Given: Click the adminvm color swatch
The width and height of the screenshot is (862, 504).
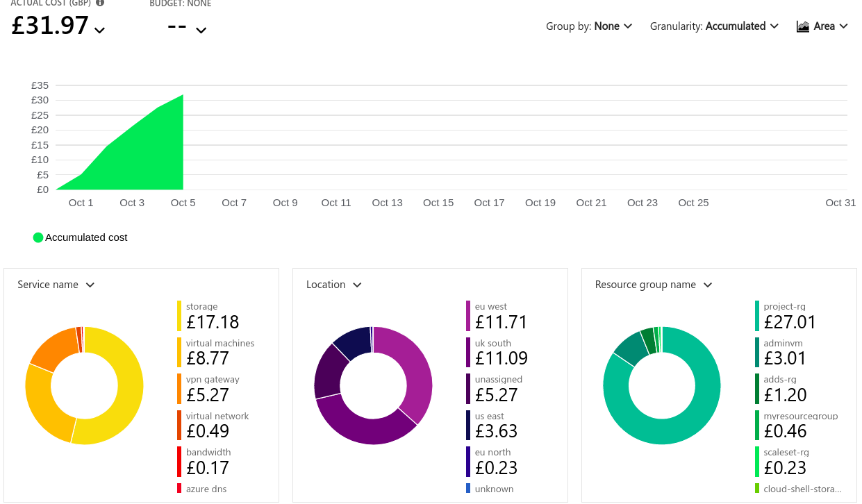Looking at the screenshot, I should tap(757, 352).
